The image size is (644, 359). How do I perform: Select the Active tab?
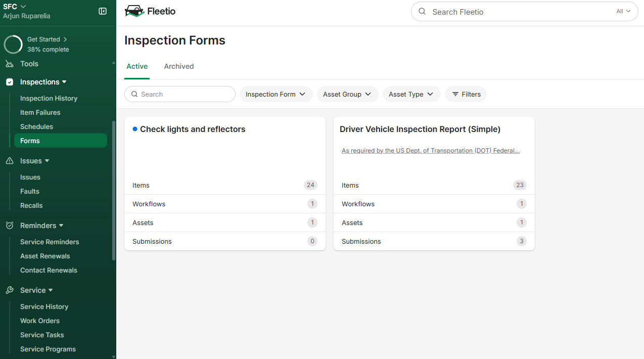coord(137,66)
